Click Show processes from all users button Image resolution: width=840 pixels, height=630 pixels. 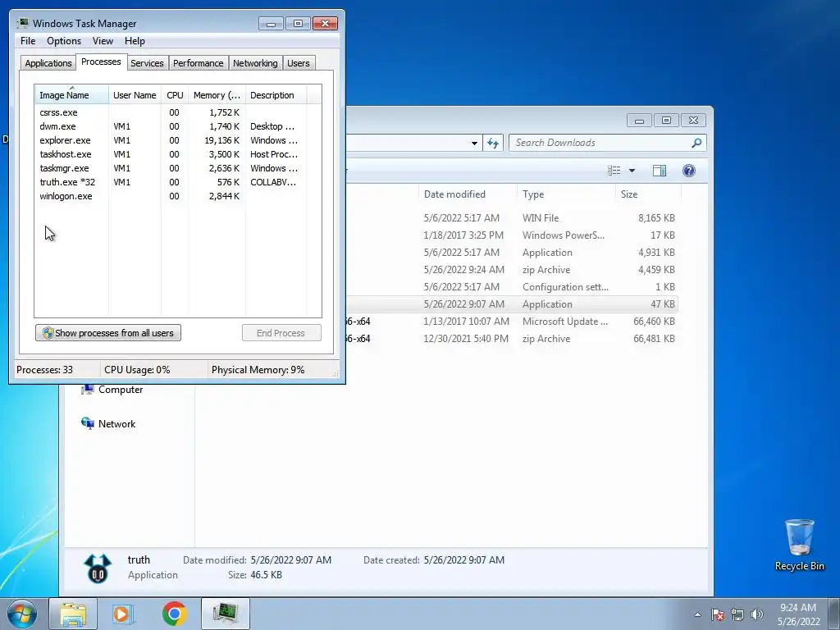(x=108, y=333)
